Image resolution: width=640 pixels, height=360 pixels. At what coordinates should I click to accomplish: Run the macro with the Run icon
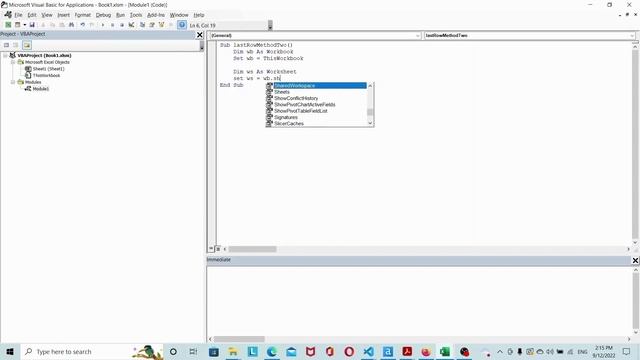(103, 25)
